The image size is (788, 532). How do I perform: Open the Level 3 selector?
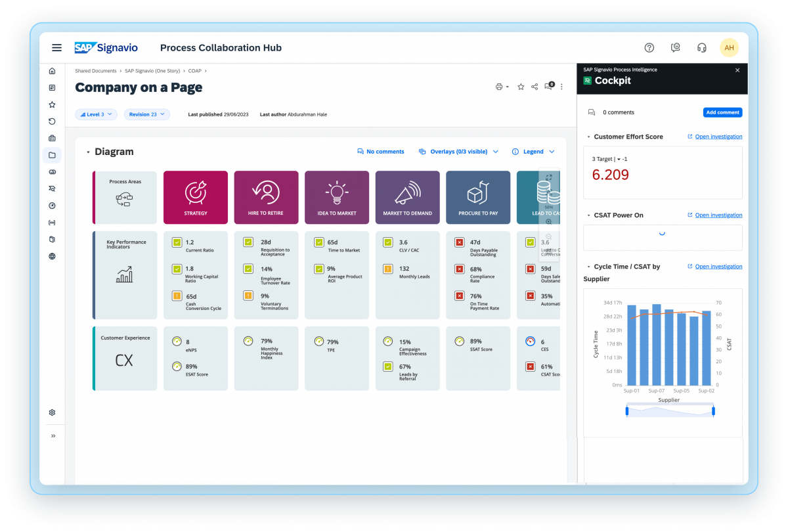point(96,114)
